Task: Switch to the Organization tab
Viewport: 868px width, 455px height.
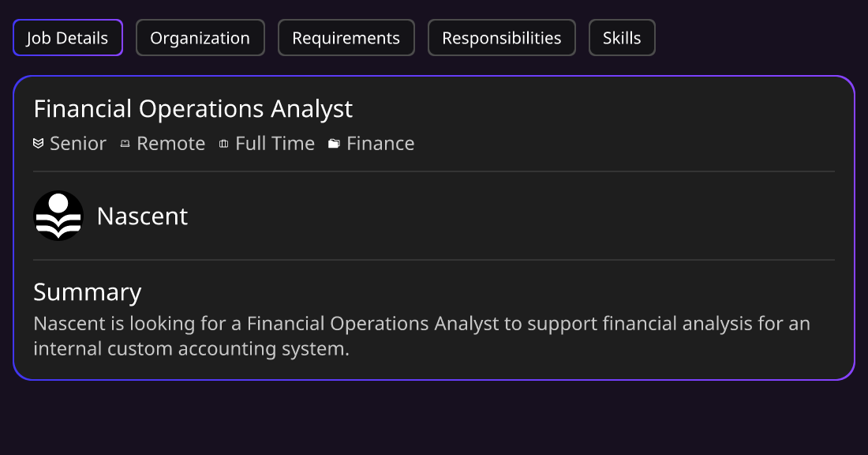Action: (x=200, y=38)
